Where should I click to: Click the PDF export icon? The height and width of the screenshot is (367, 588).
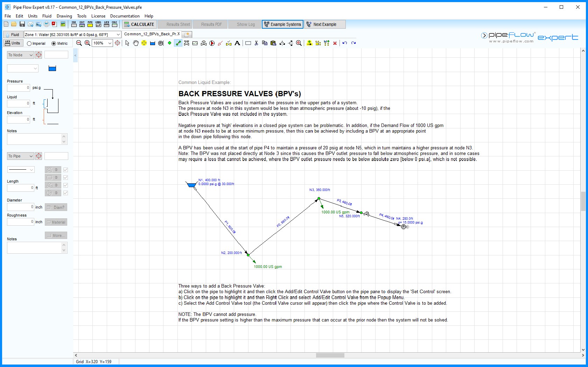(x=54, y=24)
